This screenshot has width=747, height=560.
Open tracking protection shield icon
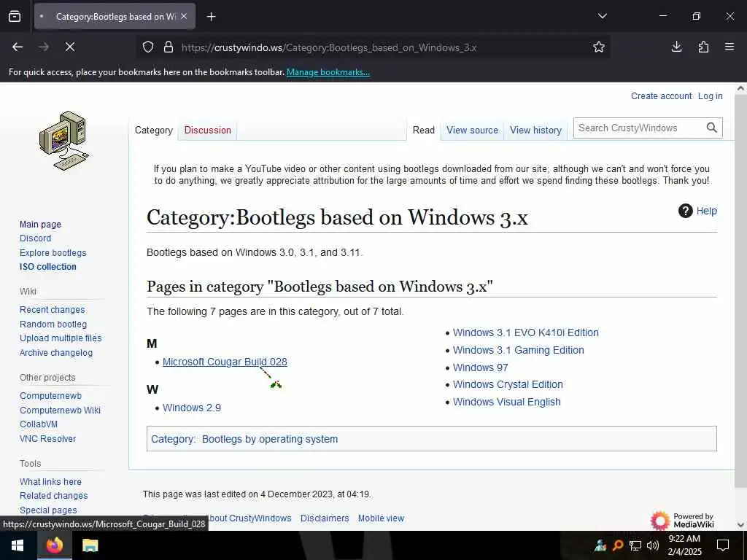pos(148,47)
